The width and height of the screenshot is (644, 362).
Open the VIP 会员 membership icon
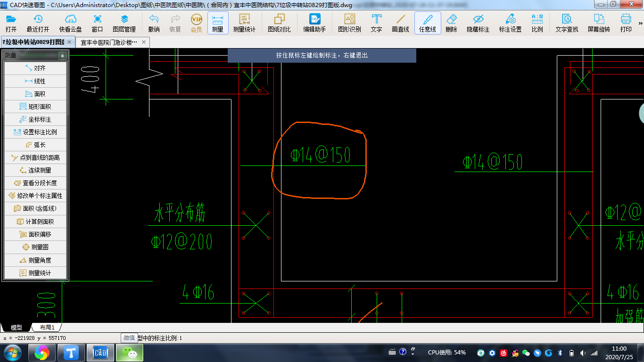tap(197, 23)
